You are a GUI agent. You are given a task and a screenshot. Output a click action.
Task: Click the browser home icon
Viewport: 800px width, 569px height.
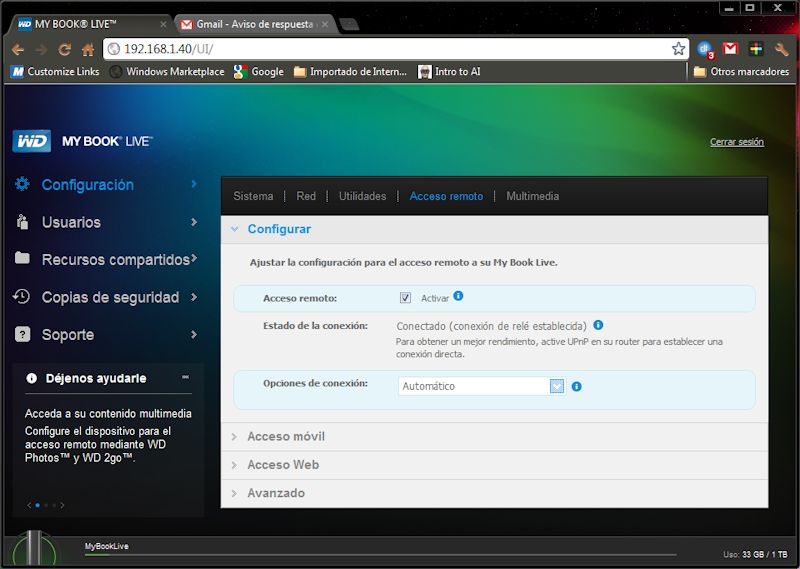pyautogui.click(x=88, y=50)
